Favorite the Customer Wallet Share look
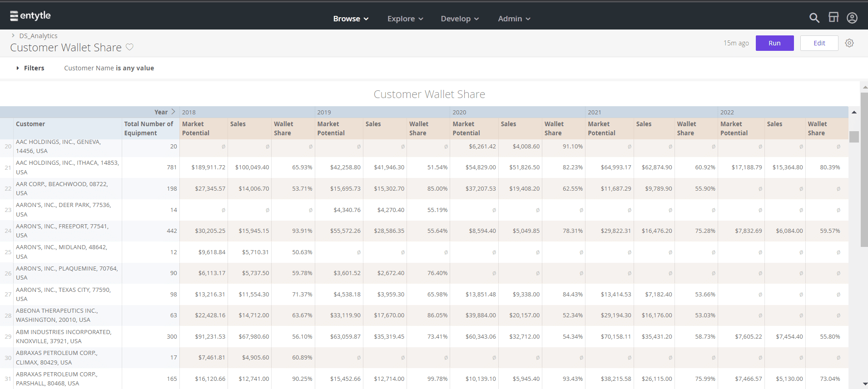Screen dimensions: 868x389 129,47
